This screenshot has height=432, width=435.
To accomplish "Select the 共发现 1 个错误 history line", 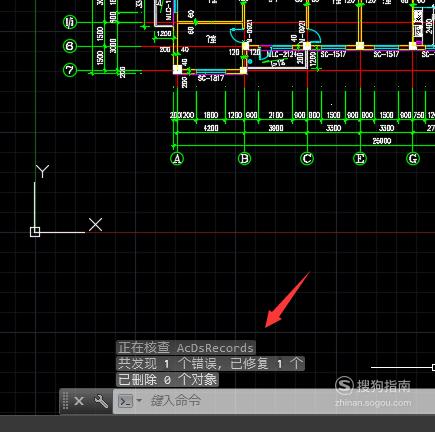I will click(x=210, y=363).
